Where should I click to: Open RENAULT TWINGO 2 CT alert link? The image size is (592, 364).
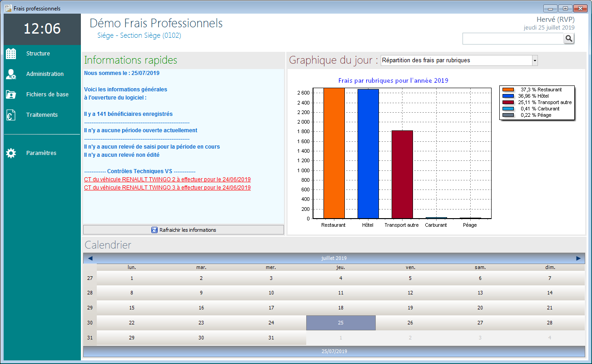click(x=167, y=180)
